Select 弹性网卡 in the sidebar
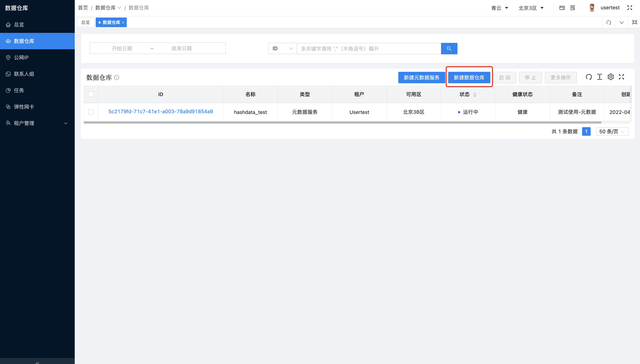This screenshot has height=364, width=640. [x=24, y=106]
